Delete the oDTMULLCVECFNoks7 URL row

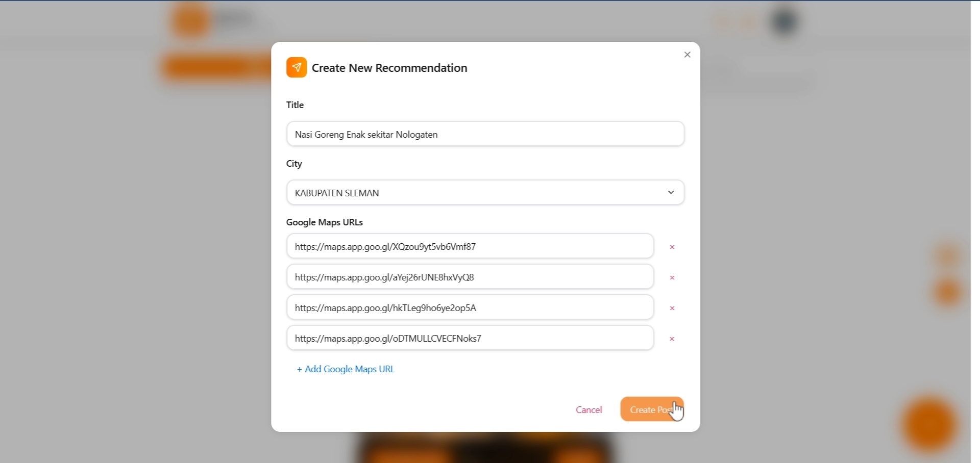(x=673, y=340)
